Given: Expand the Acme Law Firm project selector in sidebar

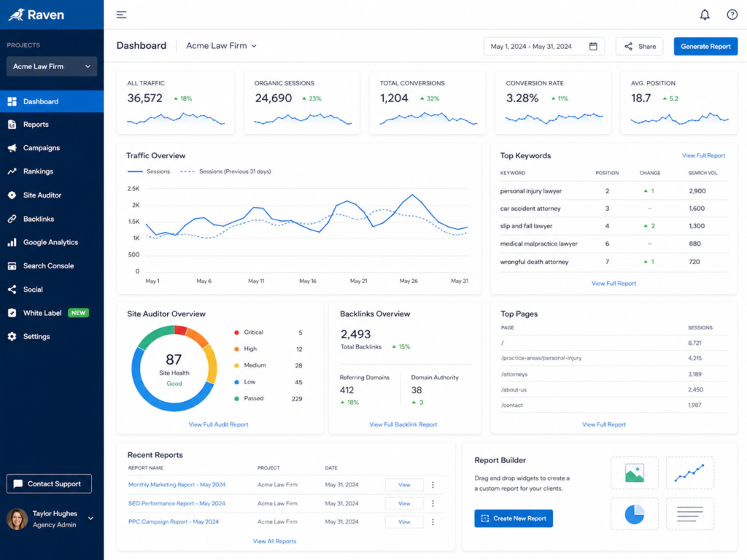Looking at the screenshot, I should pos(52,66).
